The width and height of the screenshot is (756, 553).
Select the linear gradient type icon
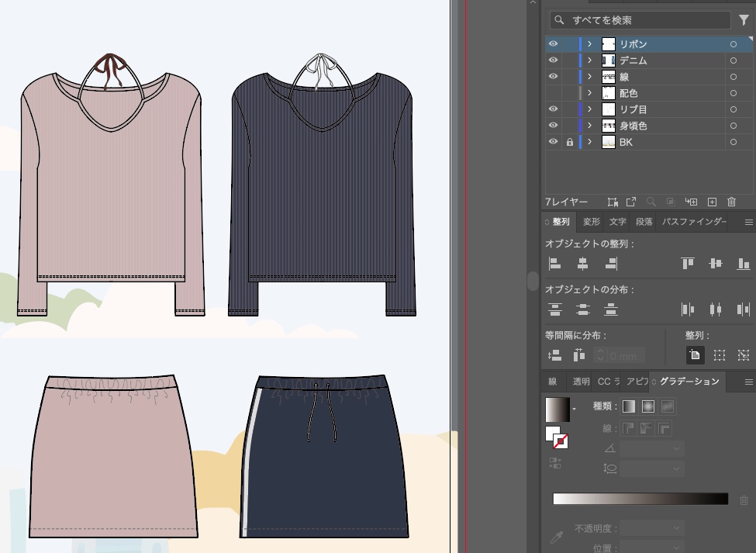(x=629, y=406)
